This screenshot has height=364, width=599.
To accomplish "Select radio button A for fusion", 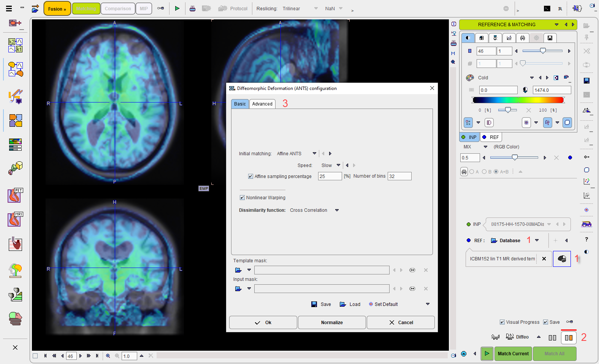I will click(472, 172).
